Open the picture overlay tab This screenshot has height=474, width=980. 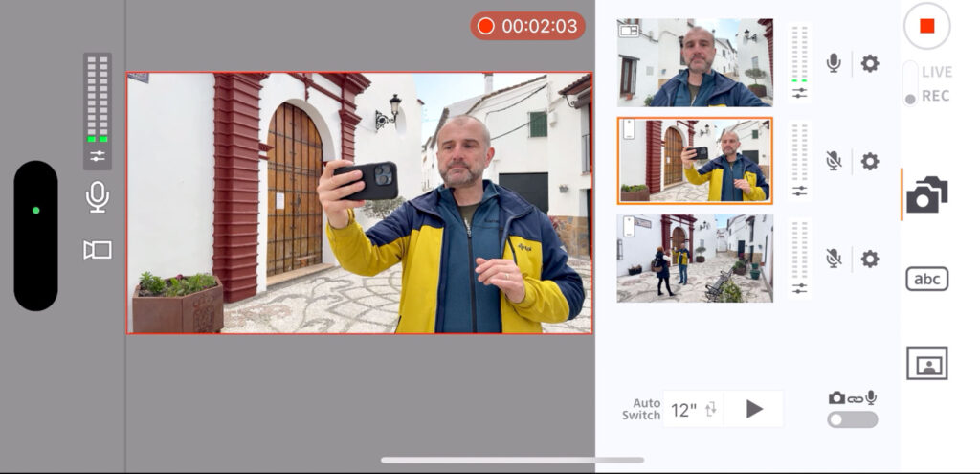tap(926, 363)
